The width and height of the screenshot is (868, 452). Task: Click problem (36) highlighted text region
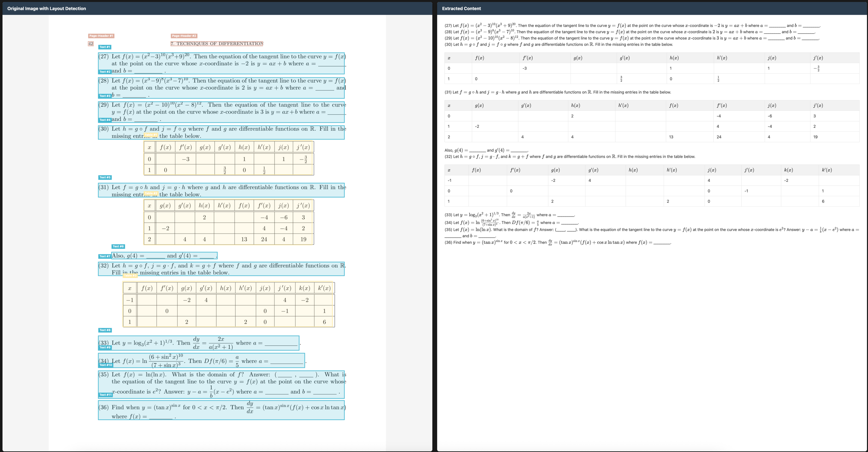tap(221, 410)
